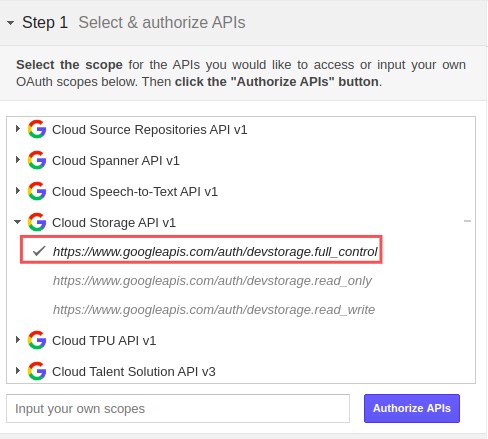This screenshot has height=439, width=488.
Task: Click the checkmark next to devstorage.full_control
Action: pyautogui.click(x=39, y=251)
